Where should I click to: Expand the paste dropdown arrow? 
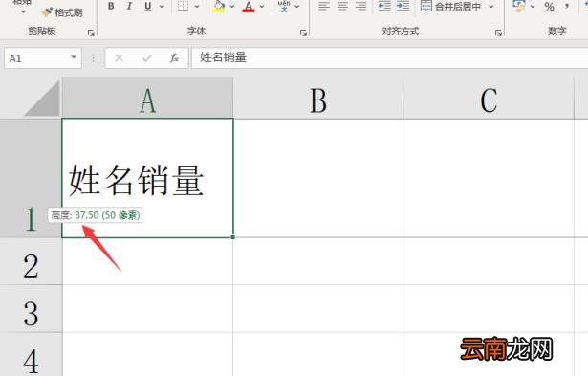click(x=23, y=11)
